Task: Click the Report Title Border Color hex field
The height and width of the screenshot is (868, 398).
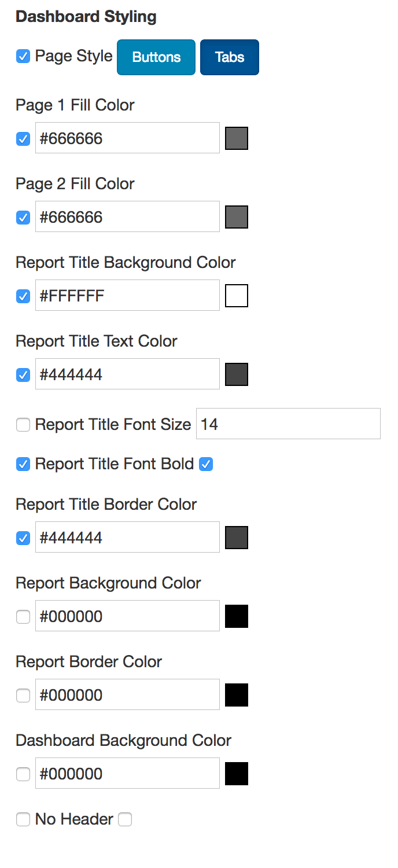Action: click(x=127, y=537)
